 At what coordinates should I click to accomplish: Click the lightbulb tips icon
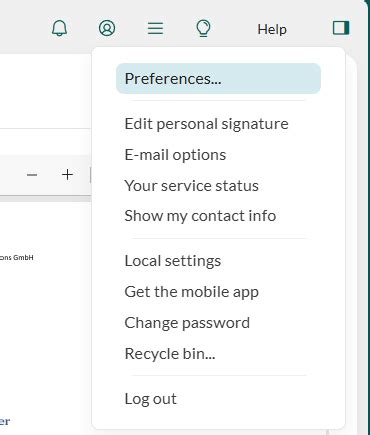point(203,28)
